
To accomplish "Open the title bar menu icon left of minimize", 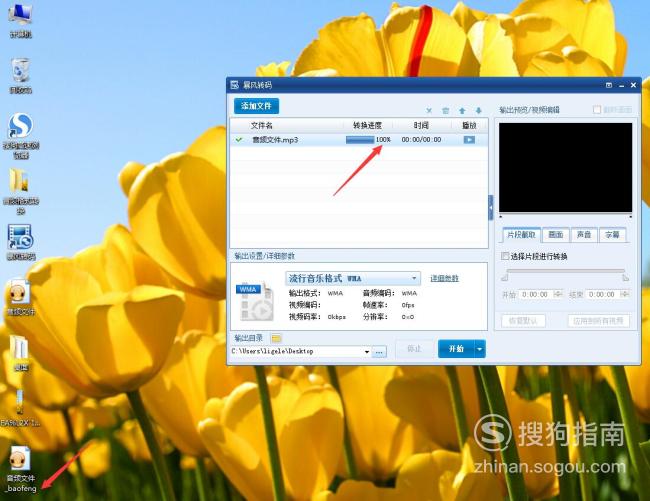I will [609, 85].
